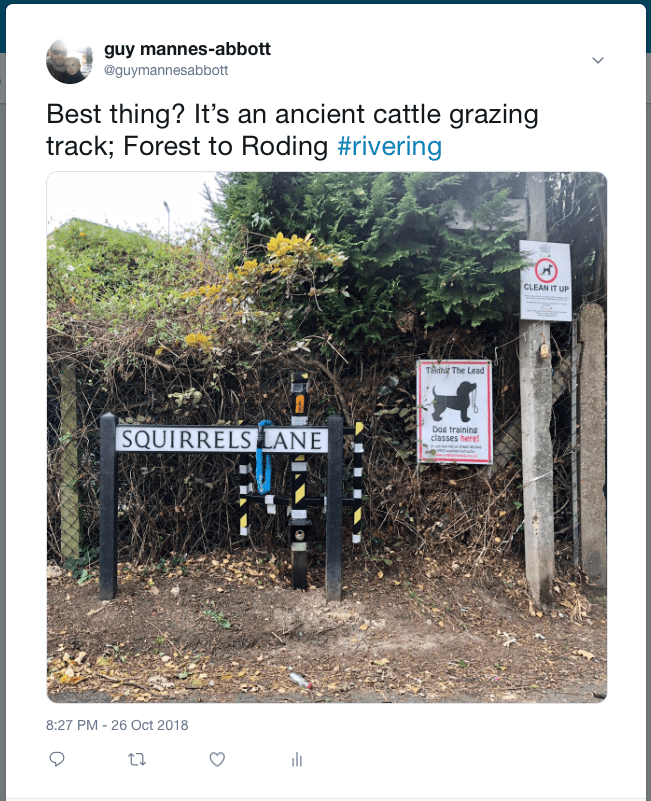Expand the tweet options via the down chevron
Viewport: 651px width, 801px height.
coord(598,60)
